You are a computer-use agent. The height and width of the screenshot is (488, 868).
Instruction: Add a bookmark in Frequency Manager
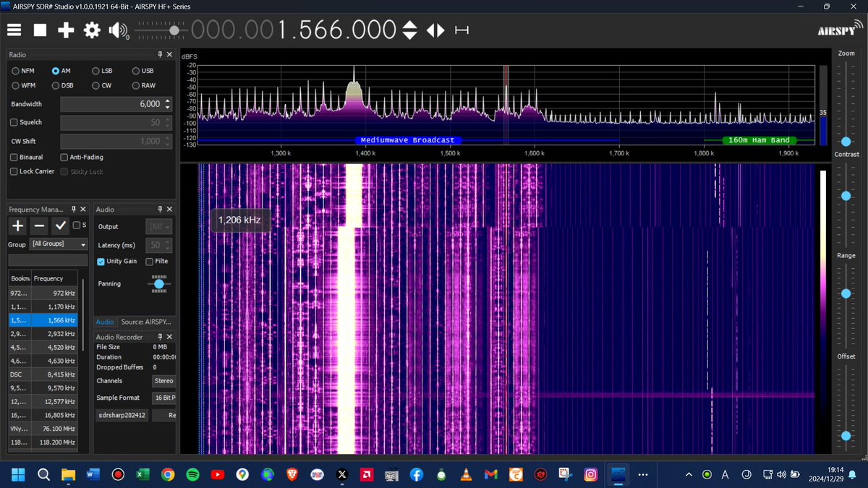[17, 226]
